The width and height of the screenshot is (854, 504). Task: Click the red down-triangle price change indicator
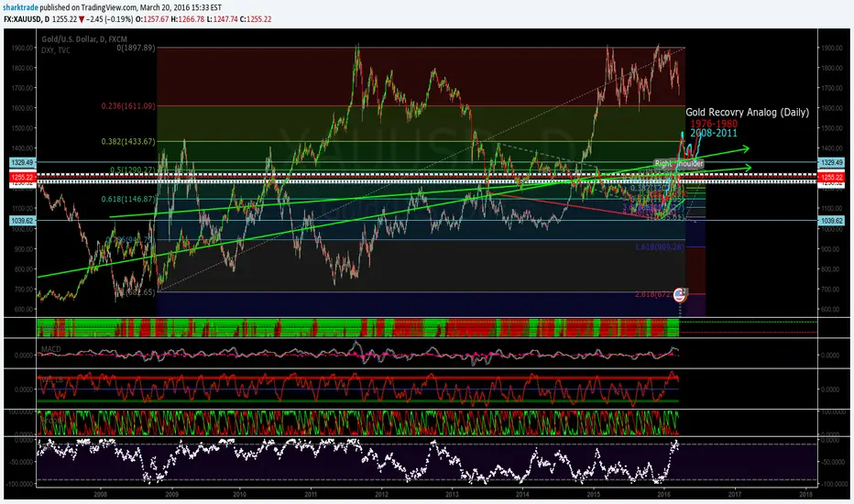point(82,19)
